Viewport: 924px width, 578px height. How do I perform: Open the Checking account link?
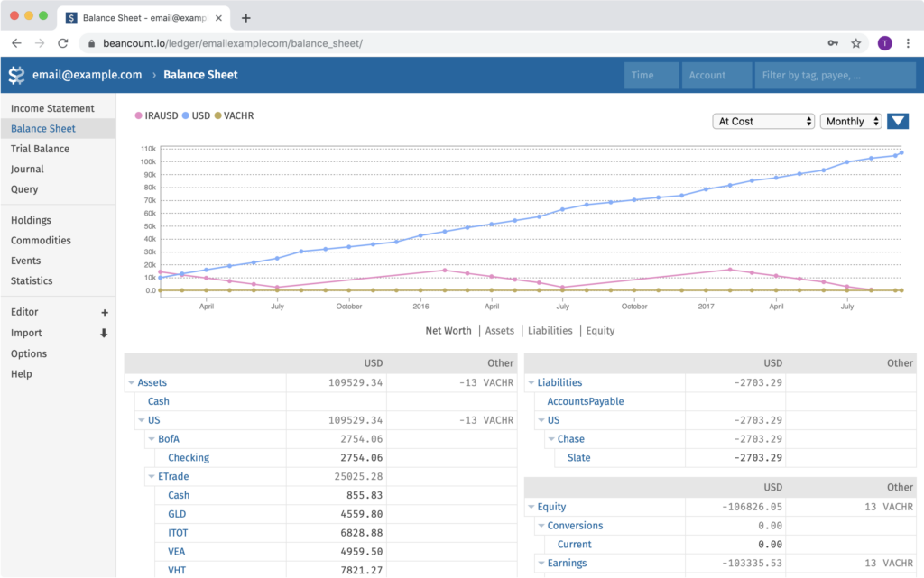pos(189,458)
